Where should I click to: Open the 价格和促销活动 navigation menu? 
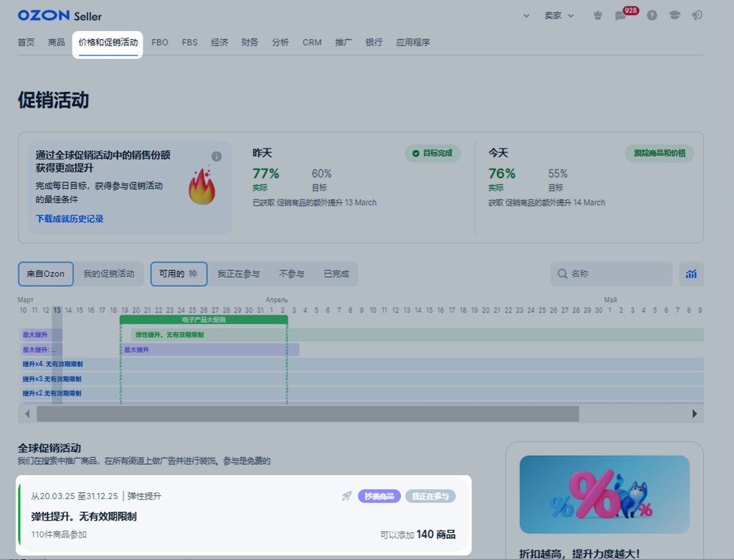[x=108, y=43]
